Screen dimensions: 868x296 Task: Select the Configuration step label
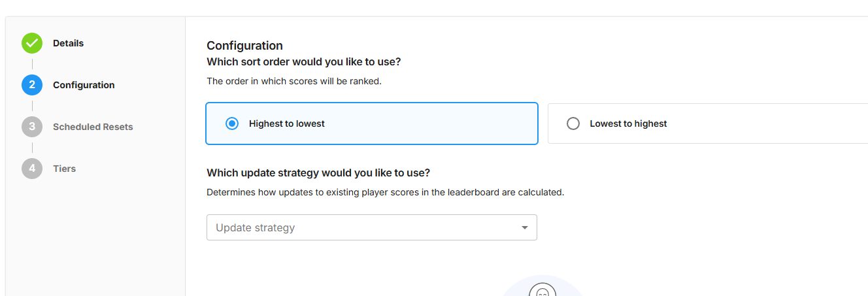(84, 85)
